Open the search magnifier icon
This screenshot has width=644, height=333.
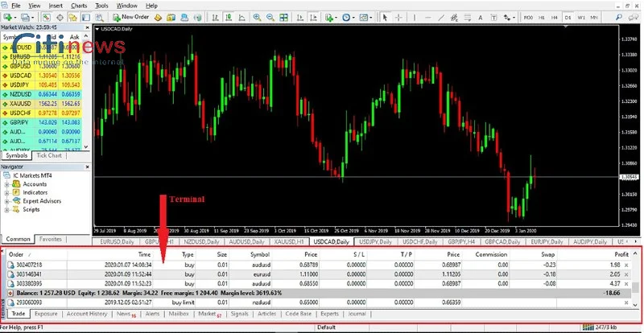coord(619,17)
